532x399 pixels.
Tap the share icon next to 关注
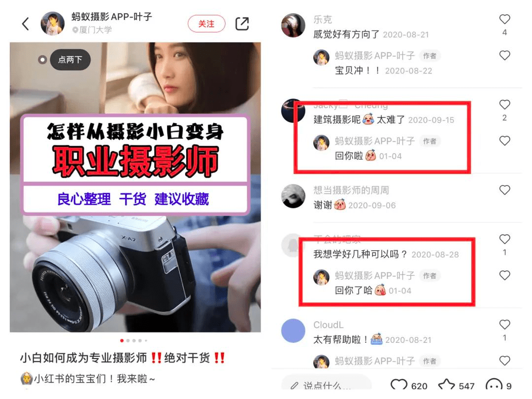pyautogui.click(x=242, y=24)
